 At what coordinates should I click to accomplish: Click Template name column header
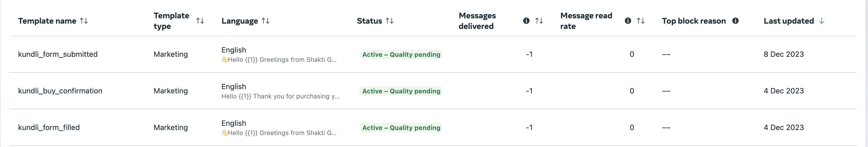coord(47,21)
